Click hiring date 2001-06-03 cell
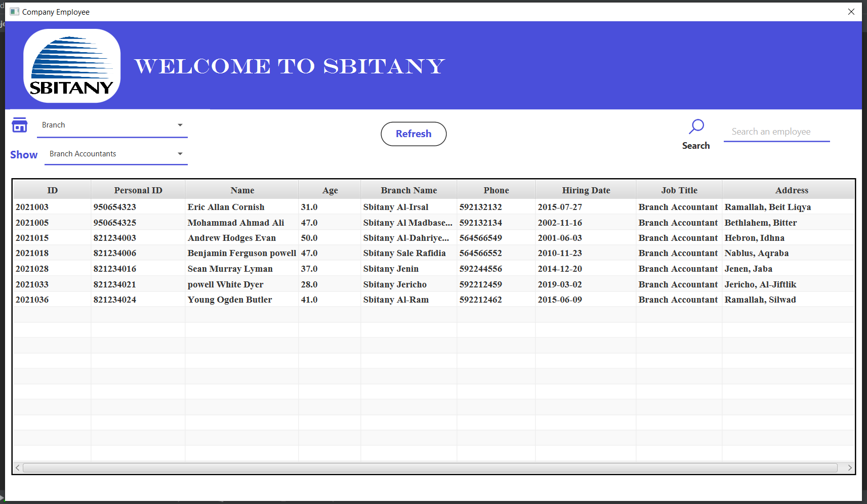The height and width of the screenshot is (504, 867). pos(586,238)
